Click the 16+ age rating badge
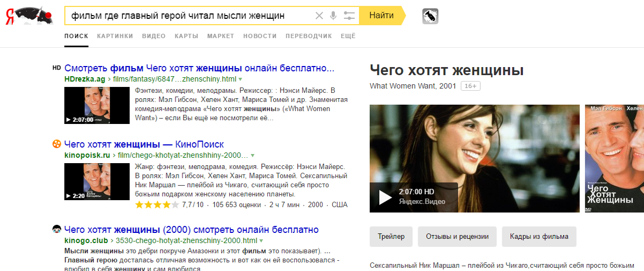644x271 pixels. coord(470,86)
